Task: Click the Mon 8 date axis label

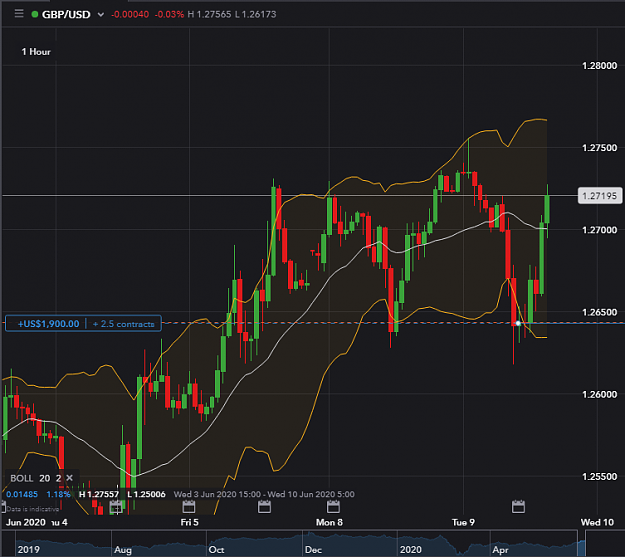Action: [x=329, y=522]
